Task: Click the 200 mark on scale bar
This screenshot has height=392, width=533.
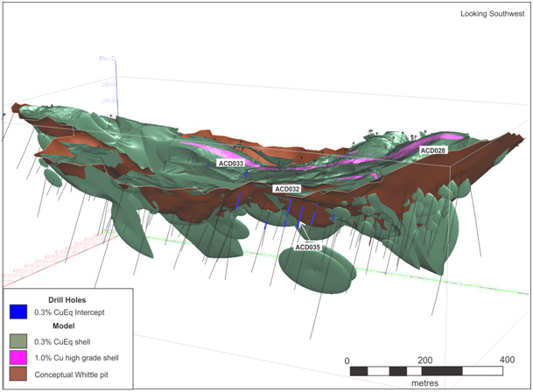Action: pyautogui.click(x=425, y=360)
